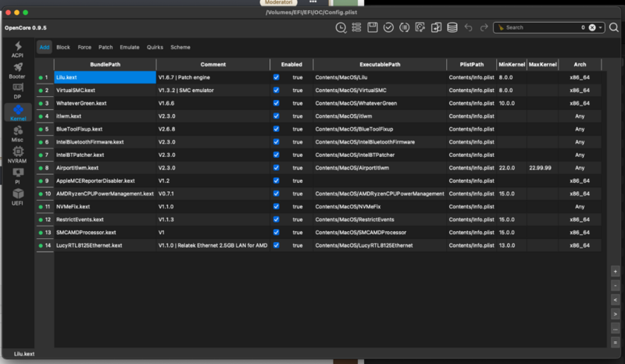
Task: Click the minus button to remove kext
Action: pyautogui.click(x=615, y=285)
